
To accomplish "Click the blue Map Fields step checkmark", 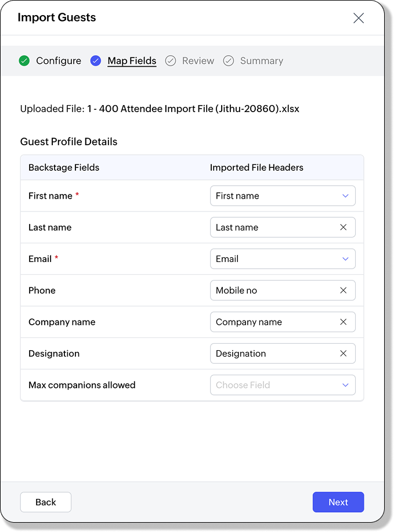I will [96, 60].
